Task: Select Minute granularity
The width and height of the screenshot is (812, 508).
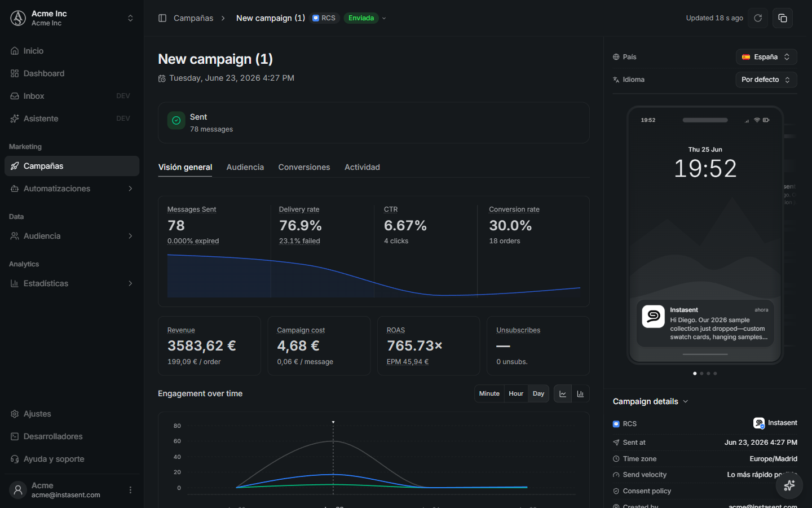Action: pos(489,393)
